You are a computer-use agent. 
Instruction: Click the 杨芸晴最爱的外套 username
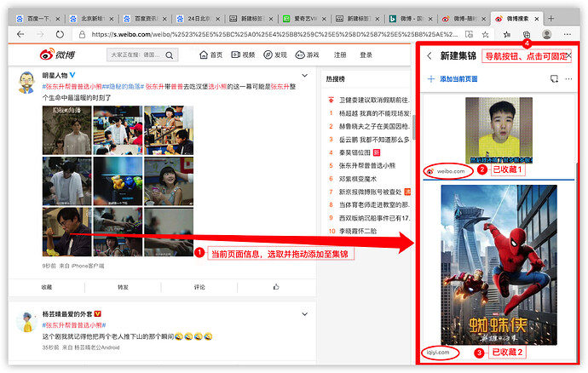click(x=67, y=314)
